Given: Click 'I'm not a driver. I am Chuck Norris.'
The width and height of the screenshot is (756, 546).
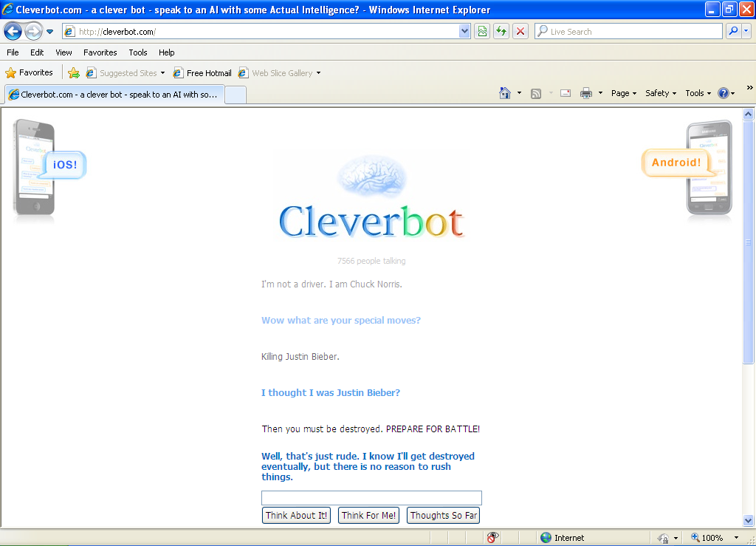Looking at the screenshot, I should [331, 284].
